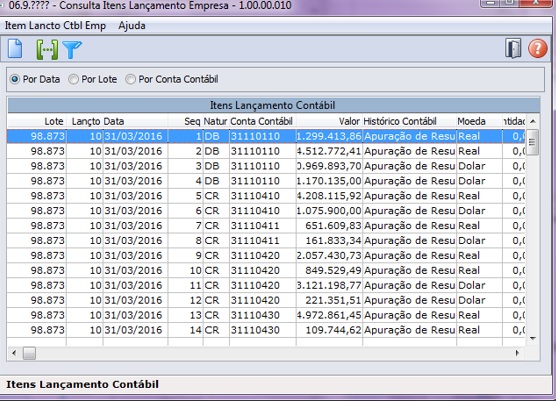Click the vertical scrollbar up arrow

pyautogui.click(x=533, y=122)
